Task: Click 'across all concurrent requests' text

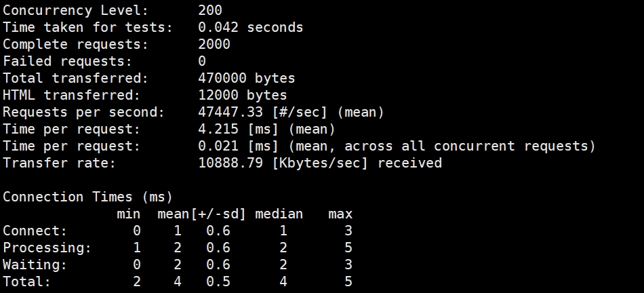Action: pyautogui.click(x=466, y=146)
